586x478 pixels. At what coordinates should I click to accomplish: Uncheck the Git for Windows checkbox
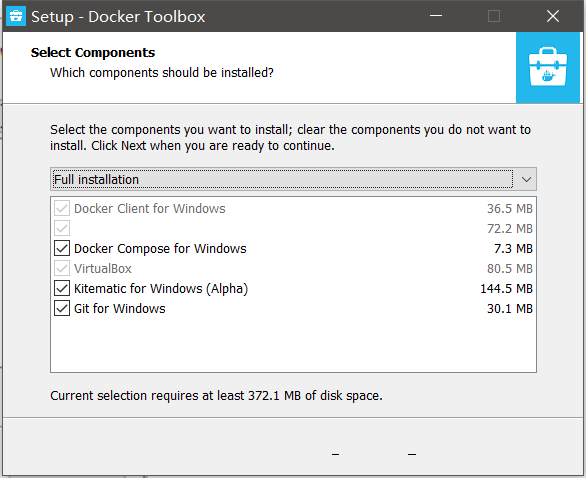coord(62,308)
